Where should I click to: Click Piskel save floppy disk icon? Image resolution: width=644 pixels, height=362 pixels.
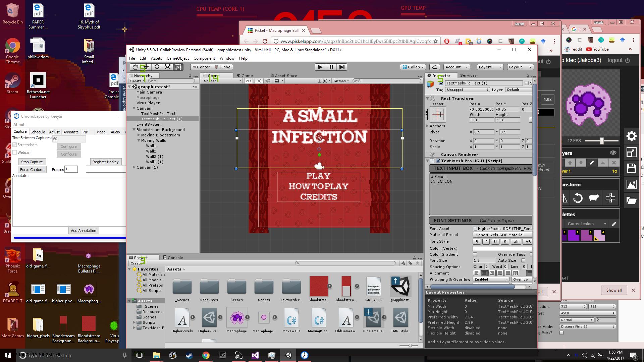(631, 168)
